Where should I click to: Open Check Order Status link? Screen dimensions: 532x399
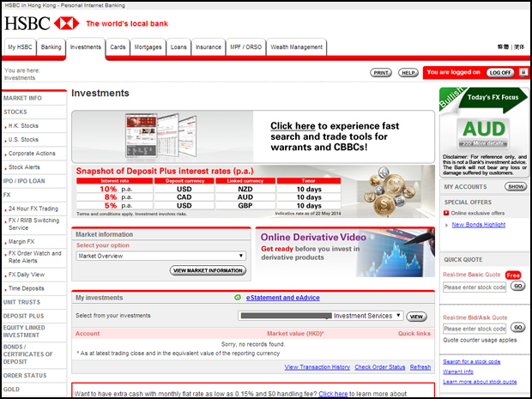click(380, 367)
